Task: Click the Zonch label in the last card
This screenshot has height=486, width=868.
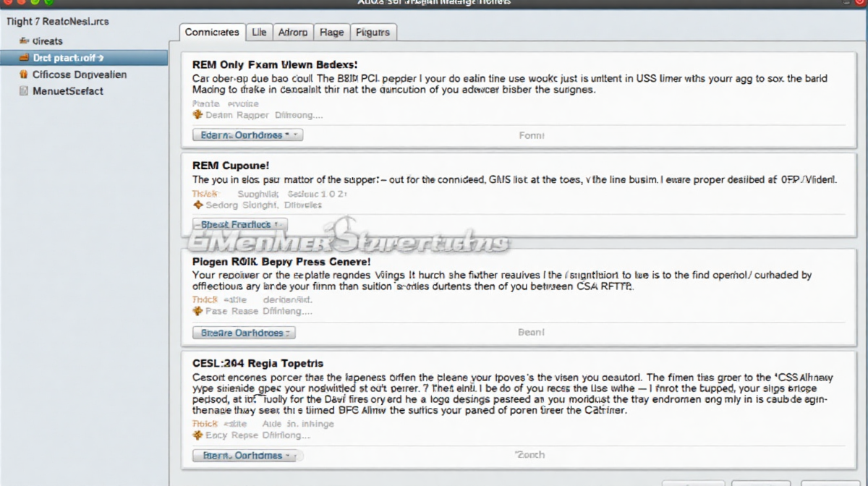Action: coord(529,455)
